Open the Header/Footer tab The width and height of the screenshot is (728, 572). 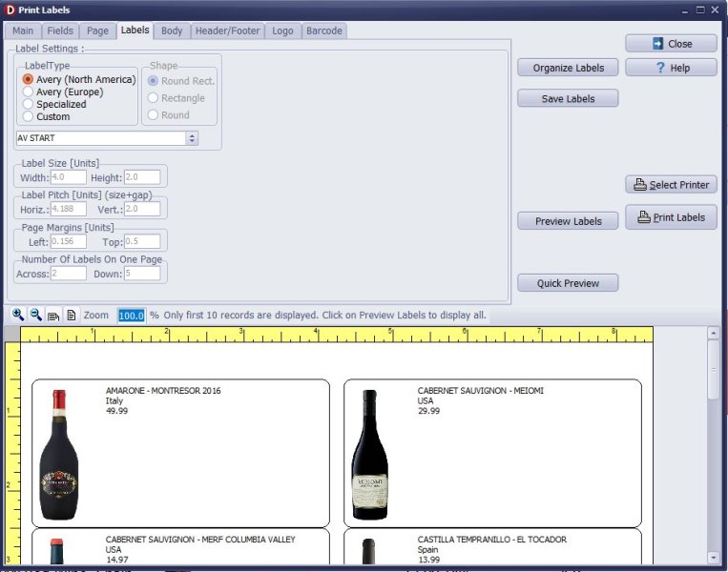(227, 31)
